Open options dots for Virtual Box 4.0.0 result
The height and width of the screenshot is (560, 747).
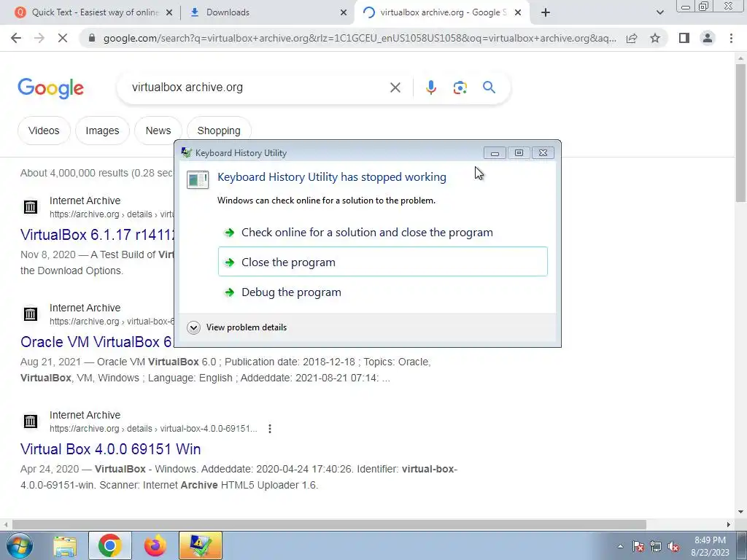(x=270, y=429)
